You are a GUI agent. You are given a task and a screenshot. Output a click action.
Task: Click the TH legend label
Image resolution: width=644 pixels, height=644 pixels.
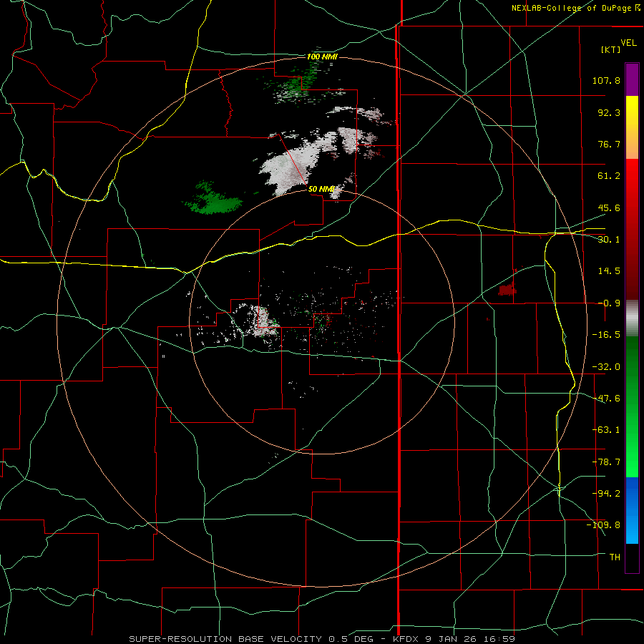click(615, 557)
